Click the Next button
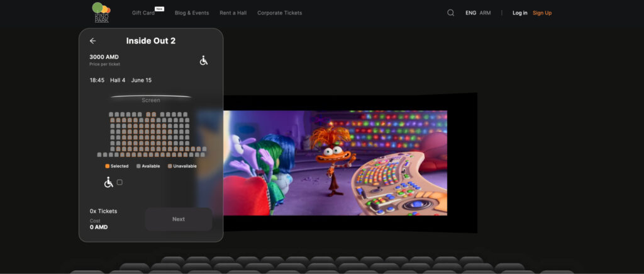Image resolution: width=644 pixels, height=274 pixels. coord(179,219)
